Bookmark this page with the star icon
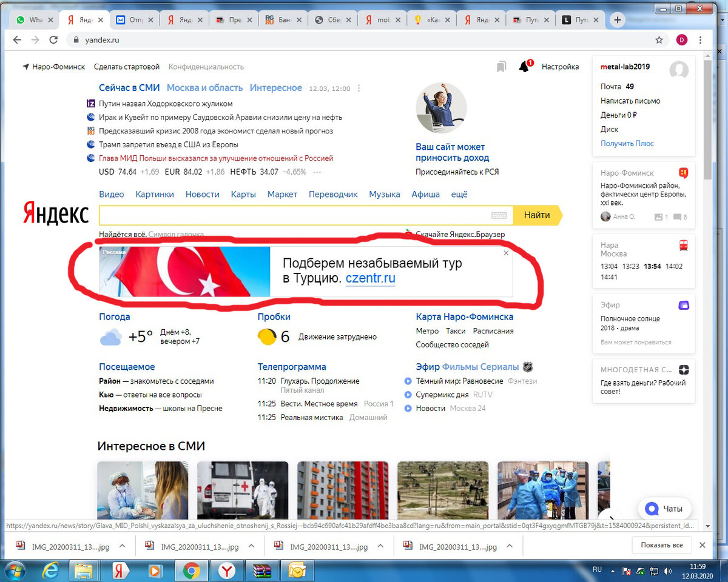The width and height of the screenshot is (728, 582). click(659, 40)
